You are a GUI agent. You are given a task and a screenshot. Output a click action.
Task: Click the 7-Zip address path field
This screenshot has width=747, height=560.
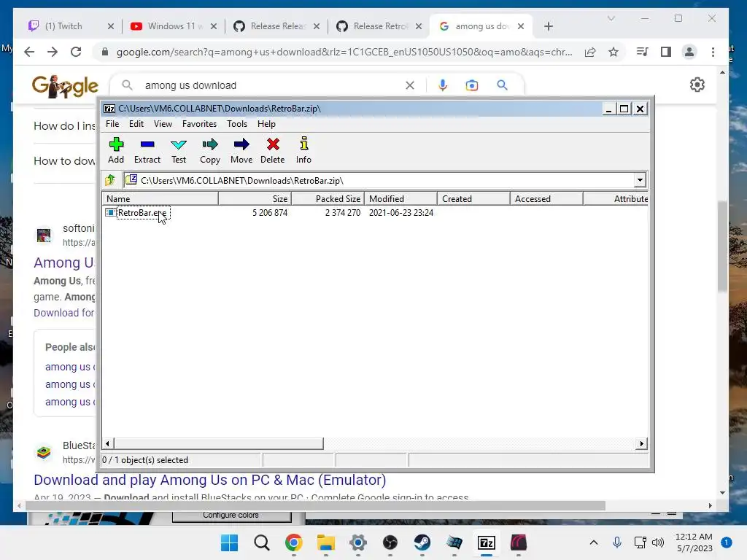(379, 181)
